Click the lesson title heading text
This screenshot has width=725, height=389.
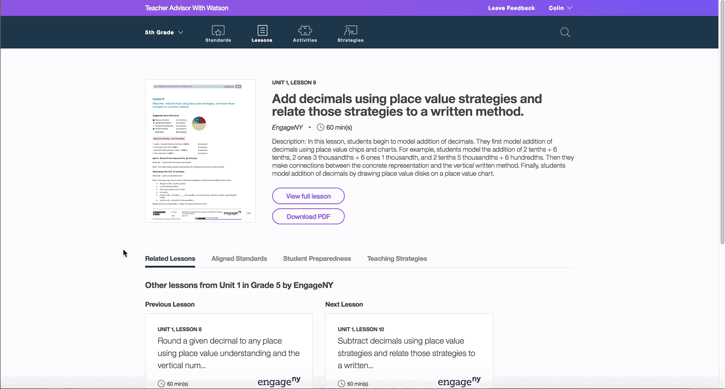[407, 105]
